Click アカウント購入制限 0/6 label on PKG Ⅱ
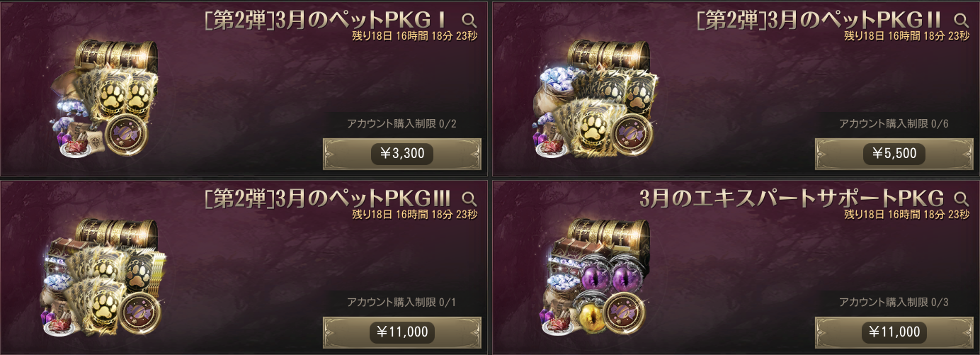The width and height of the screenshot is (980, 355). click(894, 123)
